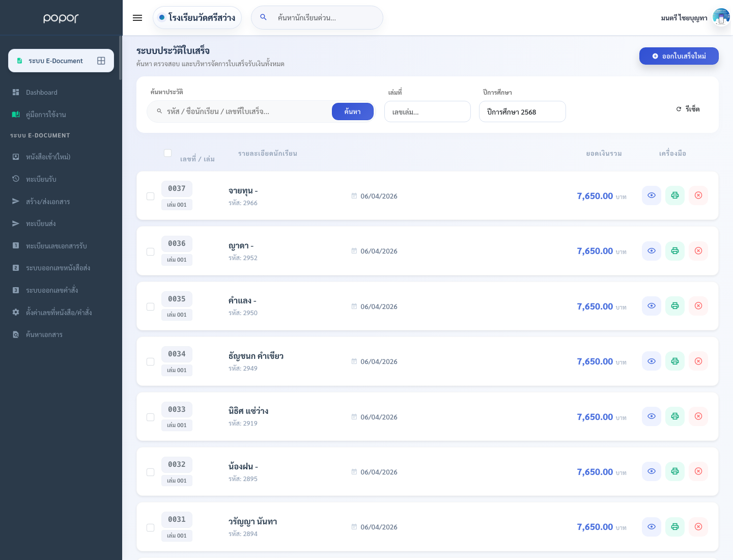Cancel receipt 0036 with red X icon
733x560 pixels.
pos(698,251)
